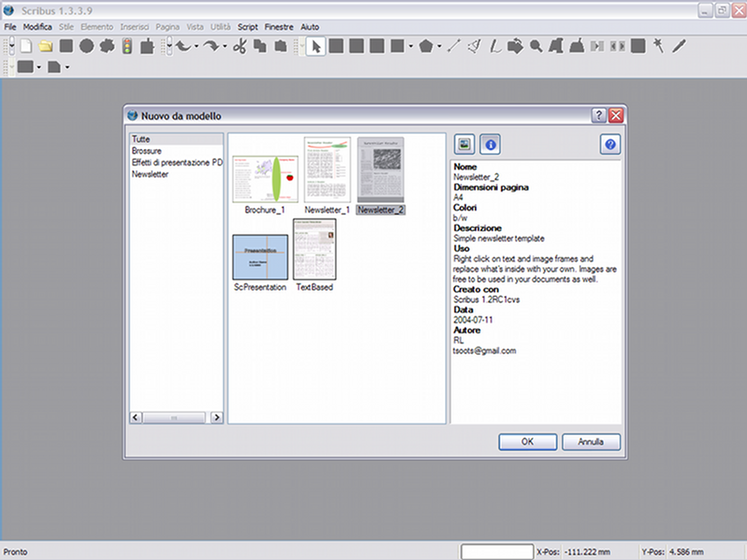This screenshot has height=560, width=747.
Task: Open the Preflight Verifier traffic light icon
Action: [x=127, y=46]
